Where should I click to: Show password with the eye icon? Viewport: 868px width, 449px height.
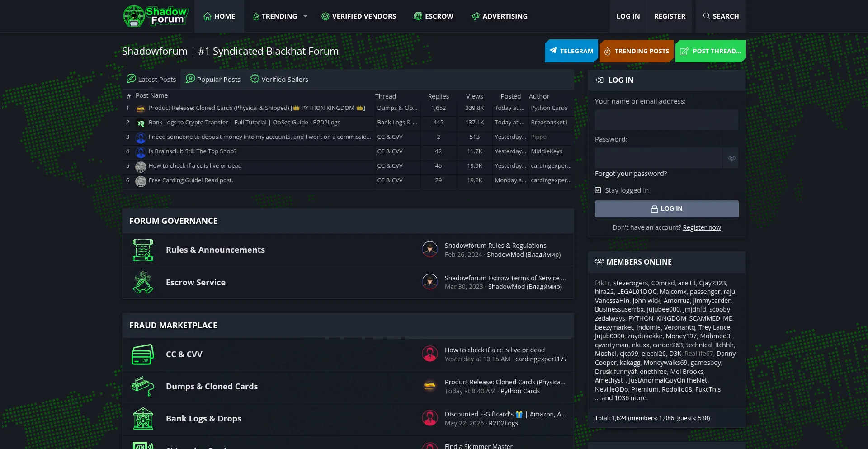pyautogui.click(x=731, y=158)
